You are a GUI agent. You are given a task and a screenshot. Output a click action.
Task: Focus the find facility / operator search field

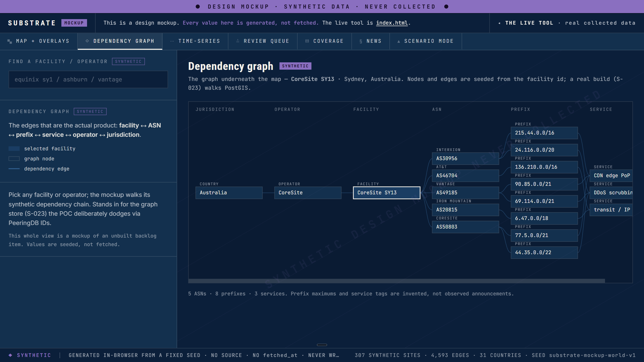[88, 79]
